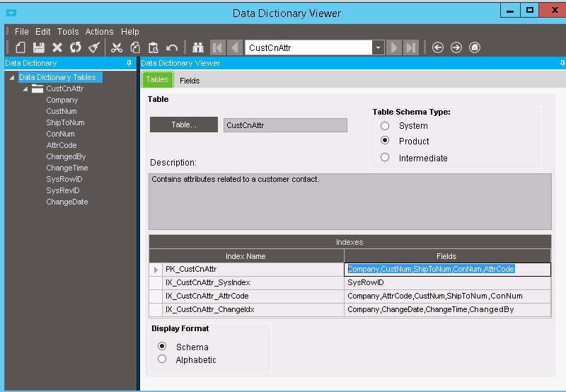Screen dimensions: 566x392
Task: Collapse the Data Dictionary Tables root node
Action: [12, 78]
